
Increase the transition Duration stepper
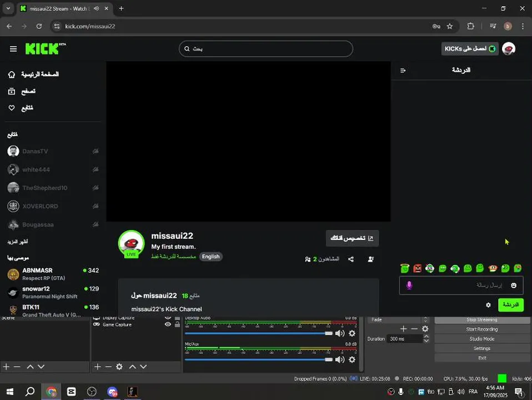point(426,337)
